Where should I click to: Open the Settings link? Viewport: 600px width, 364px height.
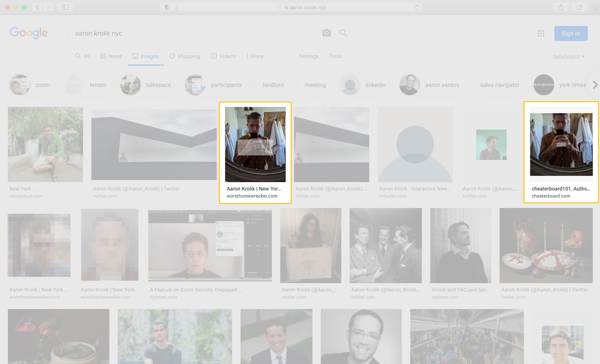[x=308, y=56]
